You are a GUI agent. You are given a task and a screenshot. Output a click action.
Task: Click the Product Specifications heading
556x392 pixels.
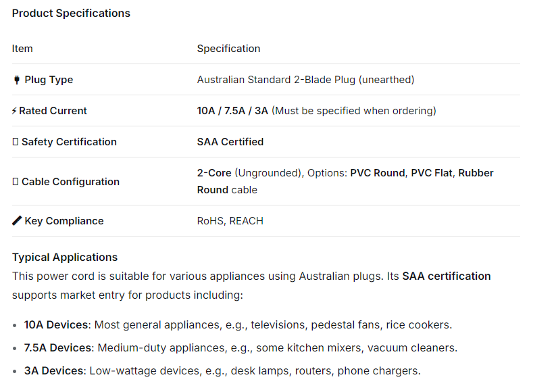[71, 13]
